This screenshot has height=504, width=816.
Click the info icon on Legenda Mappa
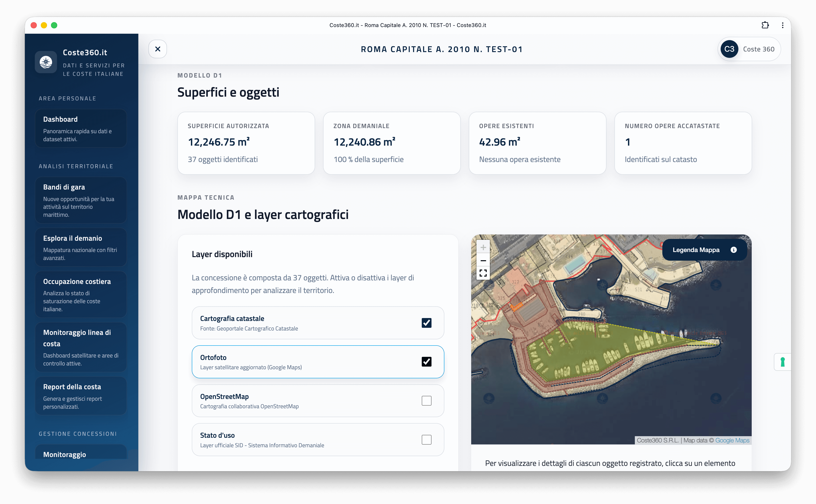pos(733,250)
